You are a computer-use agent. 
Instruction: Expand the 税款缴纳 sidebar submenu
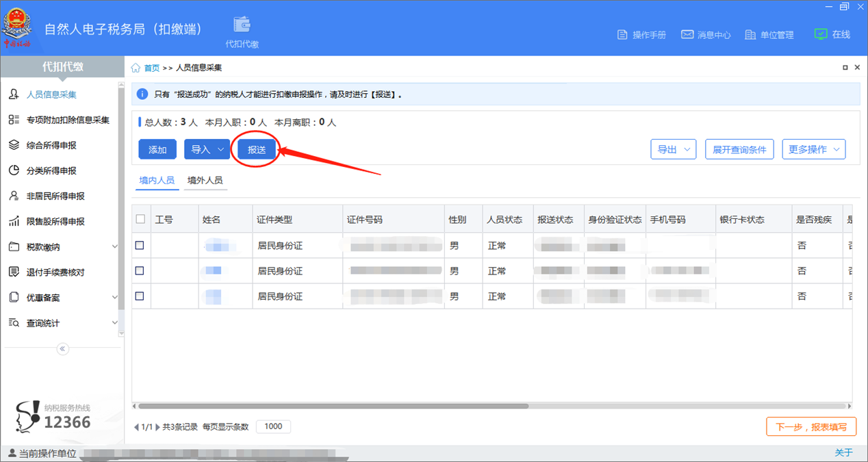coord(114,246)
